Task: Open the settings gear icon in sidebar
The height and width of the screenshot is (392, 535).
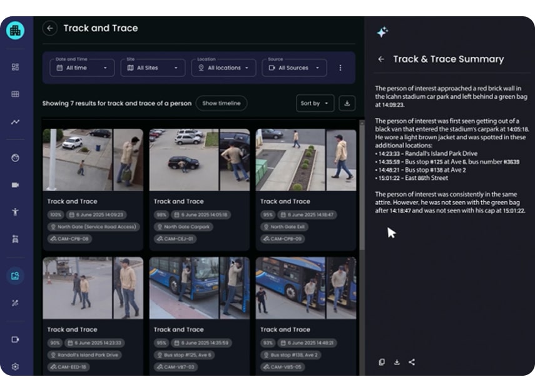Action: click(x=15, y=367)
